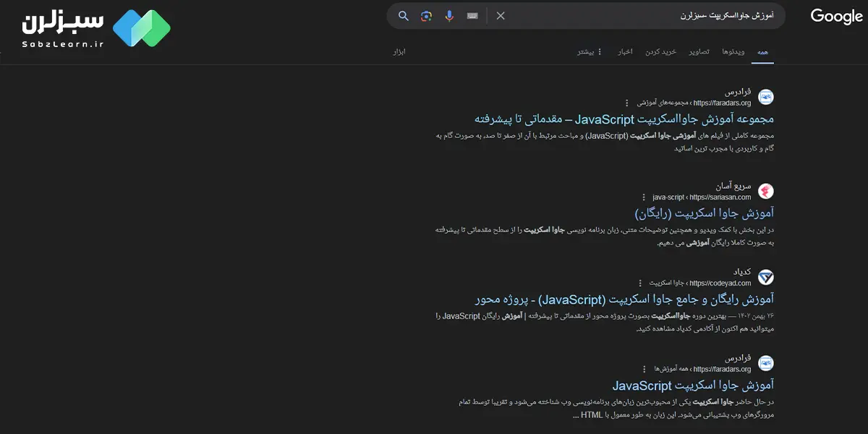Image resolution: width=868 pixels, height=434 pixels.
Task: Open the 'آموزش جاوا اسکریپت (رایگان)' result link
Action: click(x=714, y=212)
